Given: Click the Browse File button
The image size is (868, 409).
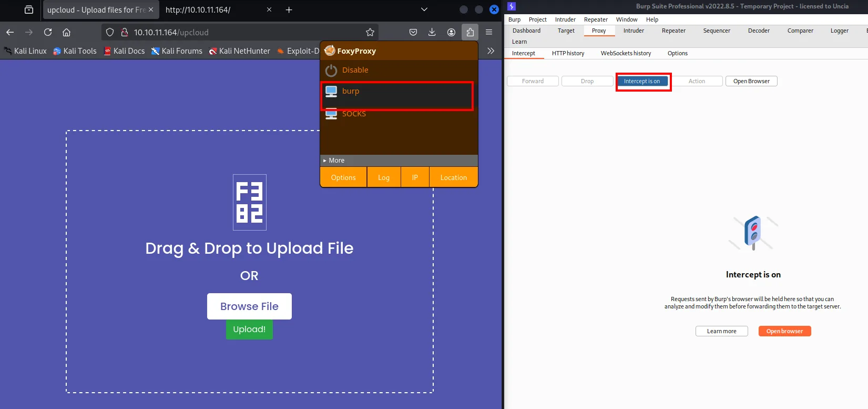Looking at the screenshot, I should coord(249,306).
